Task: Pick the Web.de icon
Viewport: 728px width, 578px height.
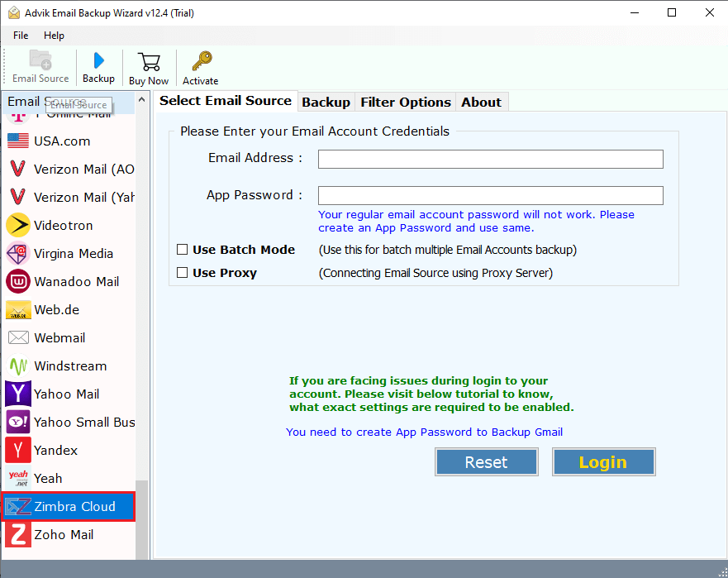Action: tap(18, 309)
